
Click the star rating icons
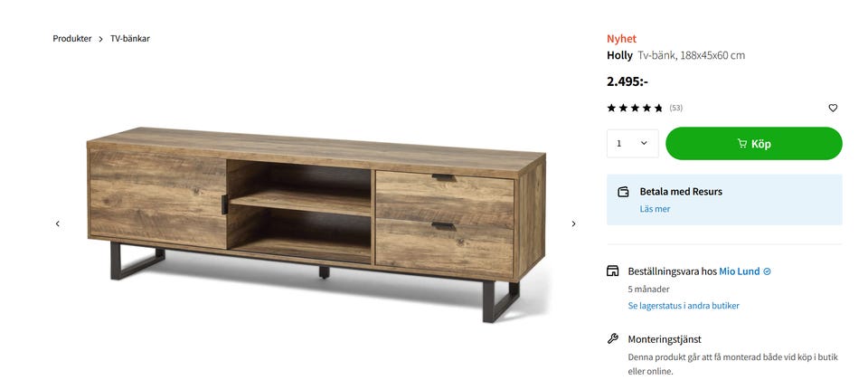(635, 108)
